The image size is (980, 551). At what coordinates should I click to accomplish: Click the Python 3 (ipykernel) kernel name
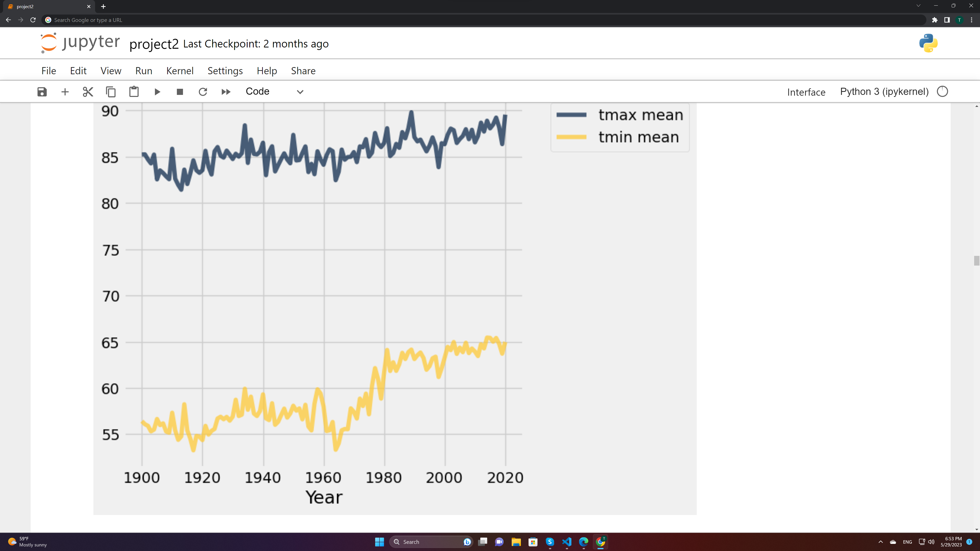point(884,92)
